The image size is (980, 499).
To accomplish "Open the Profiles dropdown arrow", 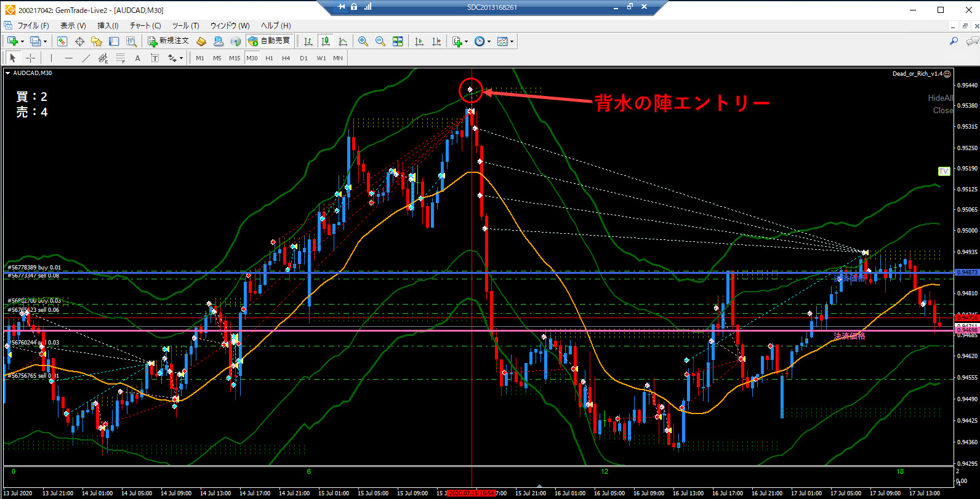I will (x=45, y=42).
